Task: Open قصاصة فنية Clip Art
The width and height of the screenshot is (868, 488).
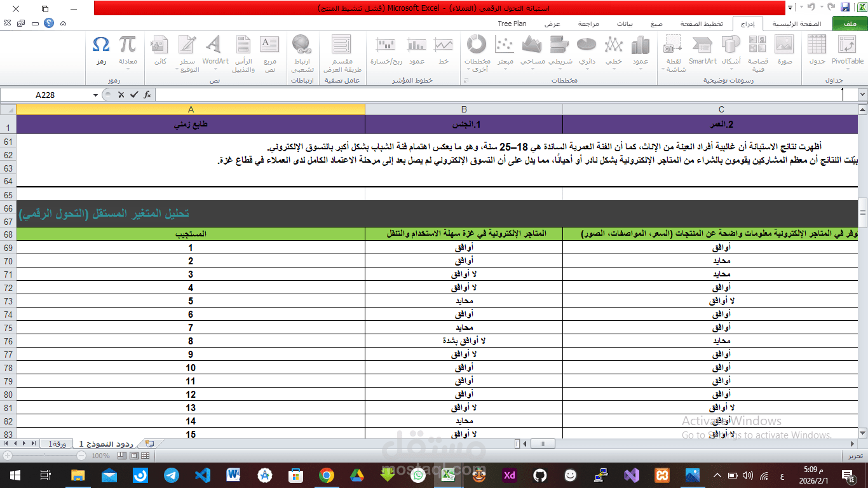Action: click(758, 53)
